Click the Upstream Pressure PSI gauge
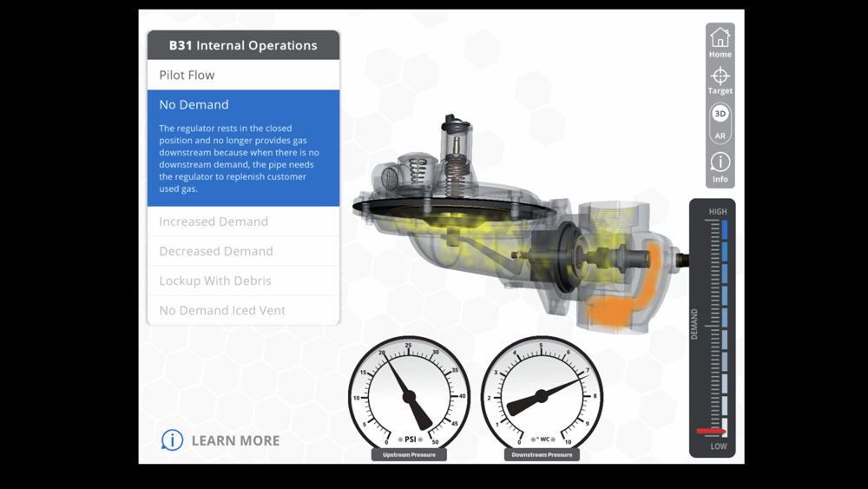Image resolution: width=868 pixels, height=489 pixels. point(409,396)
